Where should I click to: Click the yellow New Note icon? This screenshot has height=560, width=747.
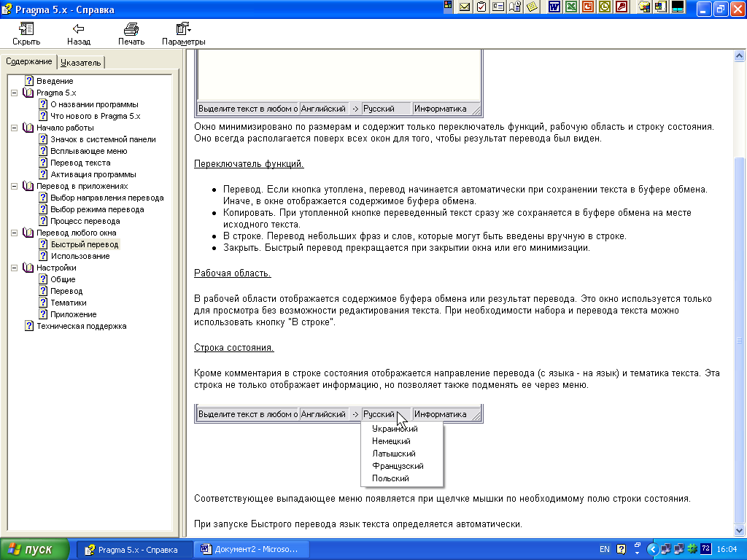pyautogui.click(x=532, y=7)
